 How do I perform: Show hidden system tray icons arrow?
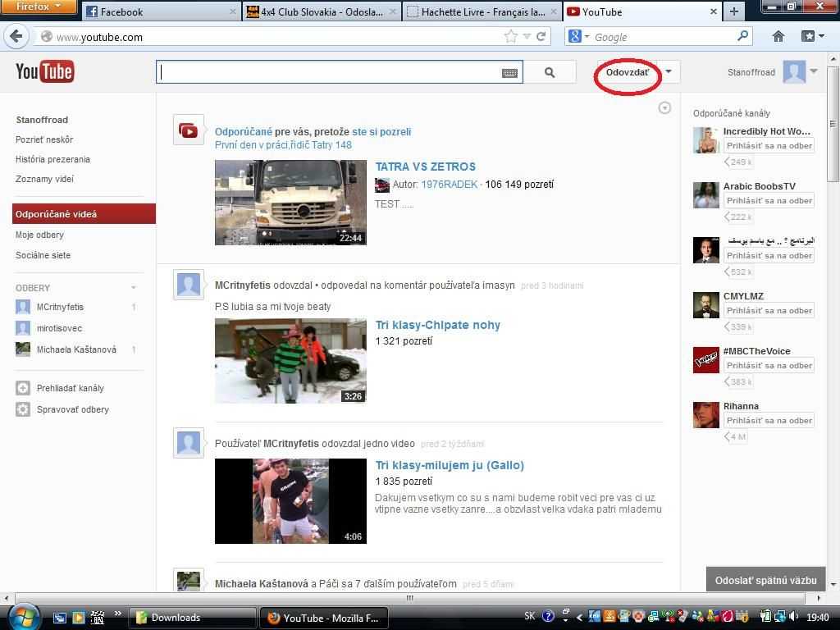(x=579, y=617)
